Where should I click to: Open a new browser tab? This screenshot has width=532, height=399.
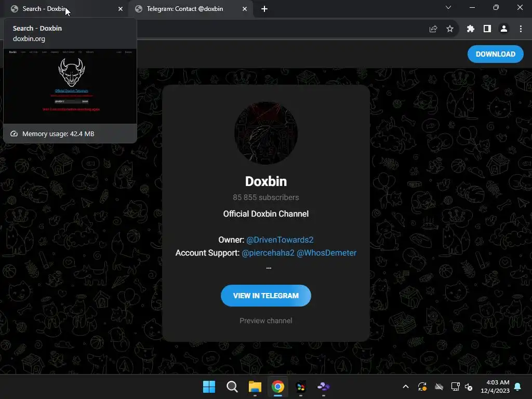[x=264, y=9]
